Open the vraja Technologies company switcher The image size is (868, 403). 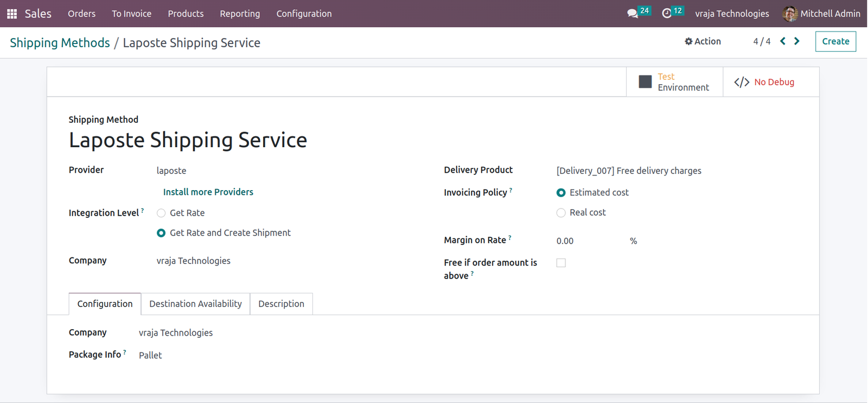(x=732, y=14)
